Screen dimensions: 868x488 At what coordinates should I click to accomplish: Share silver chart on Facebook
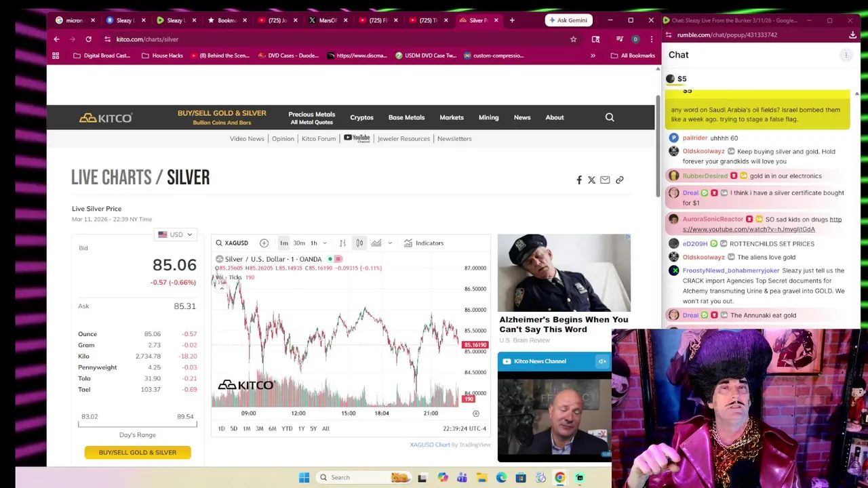pos(579,180)
